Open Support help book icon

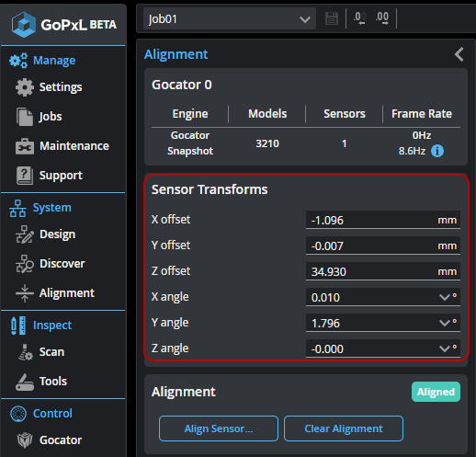point(25,176)
